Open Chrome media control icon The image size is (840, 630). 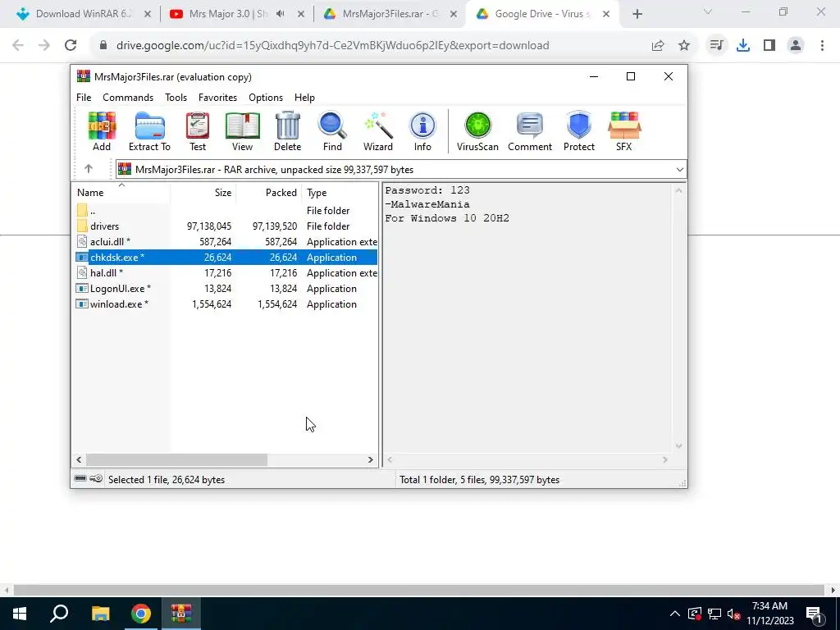point(716,46)
